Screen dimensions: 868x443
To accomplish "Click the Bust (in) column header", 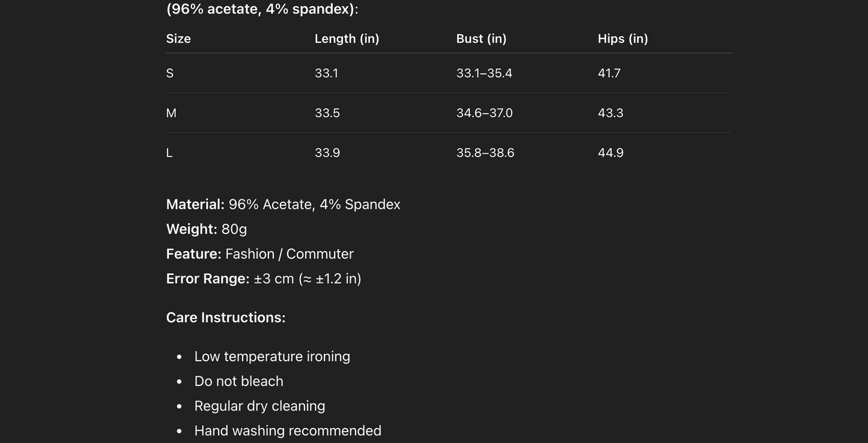I will click(481, 39).
